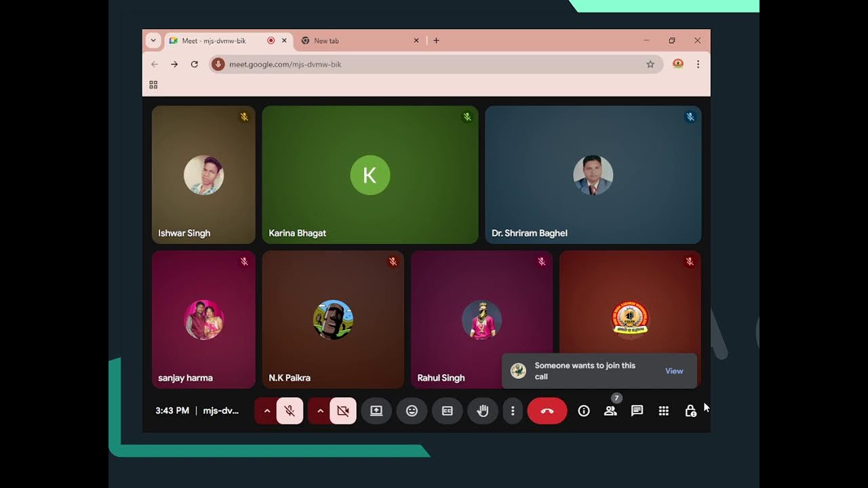Close the New tab browser tab
The image size is (868, 488).
[x=416, y=41]
